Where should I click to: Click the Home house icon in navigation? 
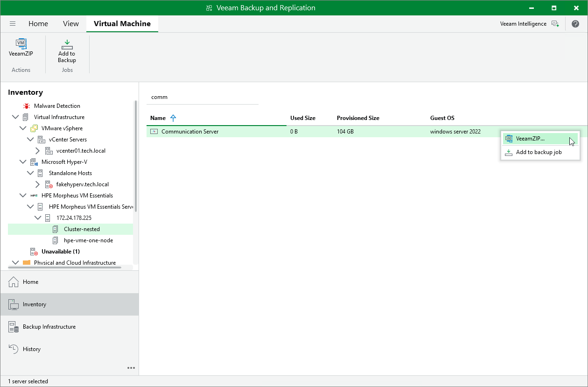click(13, 282)
